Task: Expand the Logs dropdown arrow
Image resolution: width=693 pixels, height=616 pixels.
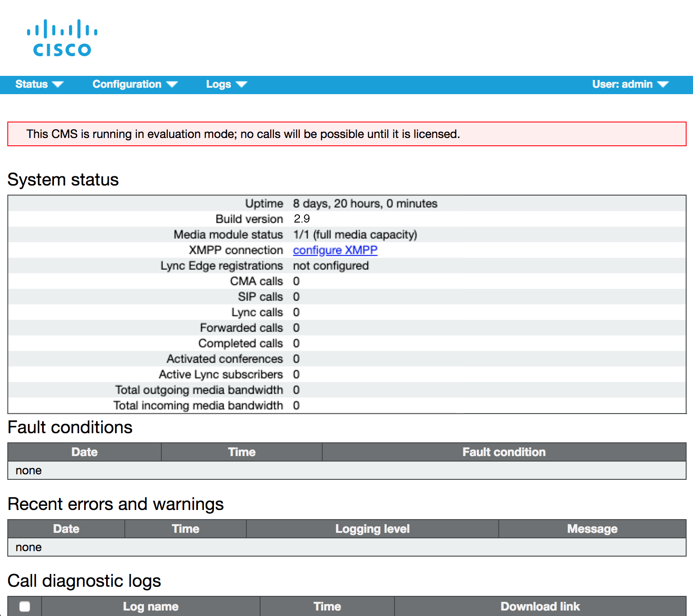Action: pos(241,85)
